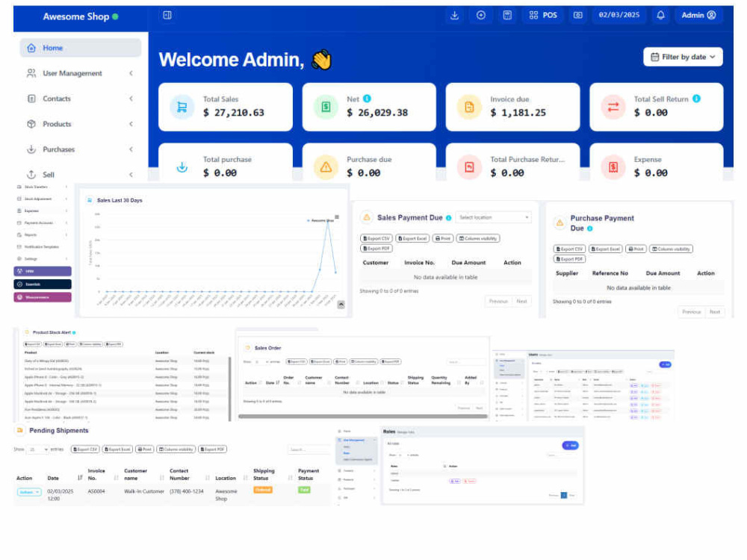Expand the Contacts chevron

131,99
